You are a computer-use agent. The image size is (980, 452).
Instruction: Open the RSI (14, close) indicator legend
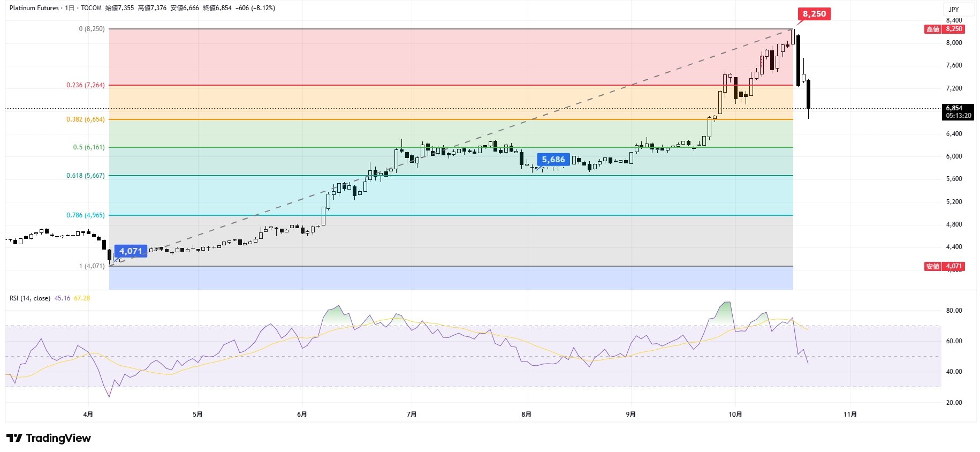[x=30, y=298]
